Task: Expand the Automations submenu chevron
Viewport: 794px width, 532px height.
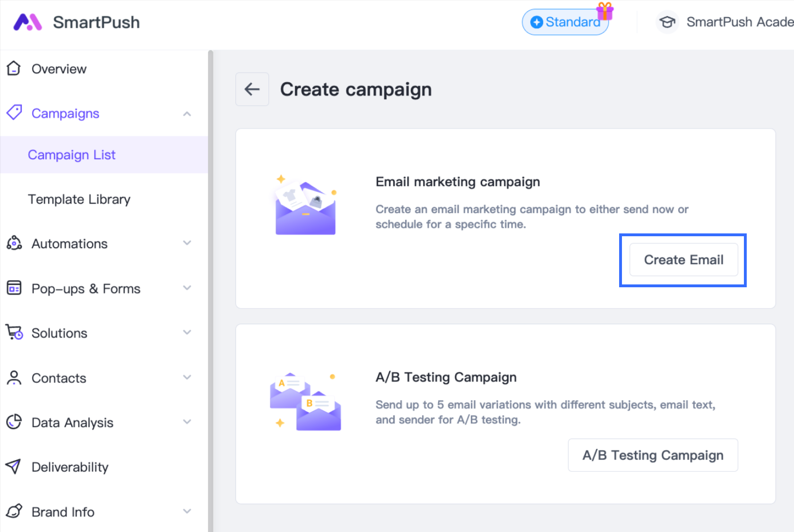Action: coord(187,243)
